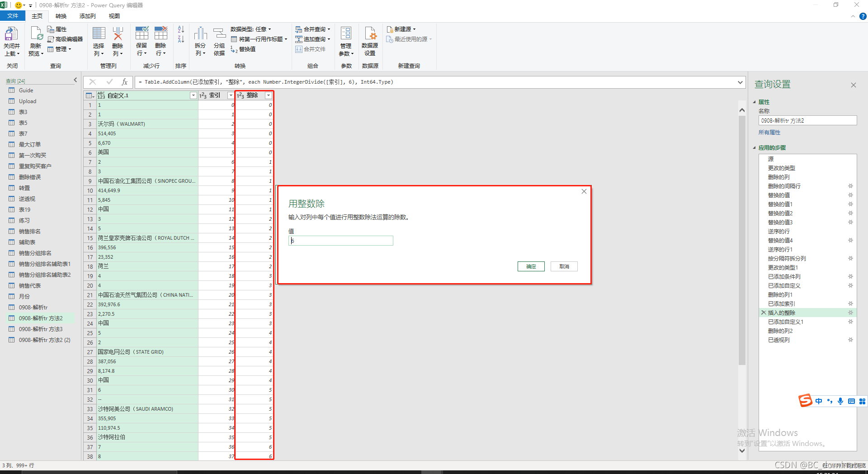Switch to the 视图 view tab
This screenshot has height=474, width=868.
coord(114,16)
